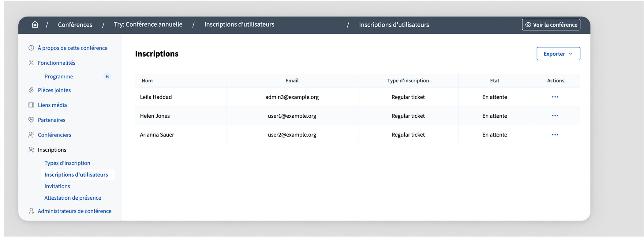Expand the Exporter dropdown

558,54
